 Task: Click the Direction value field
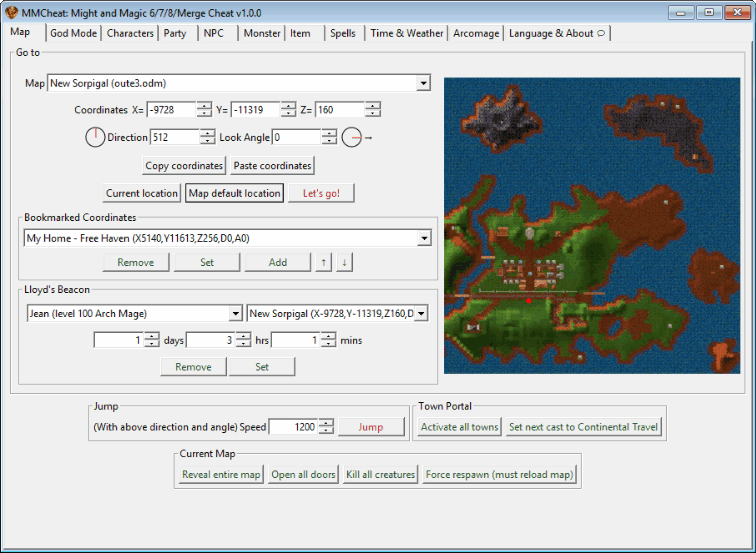175,137
